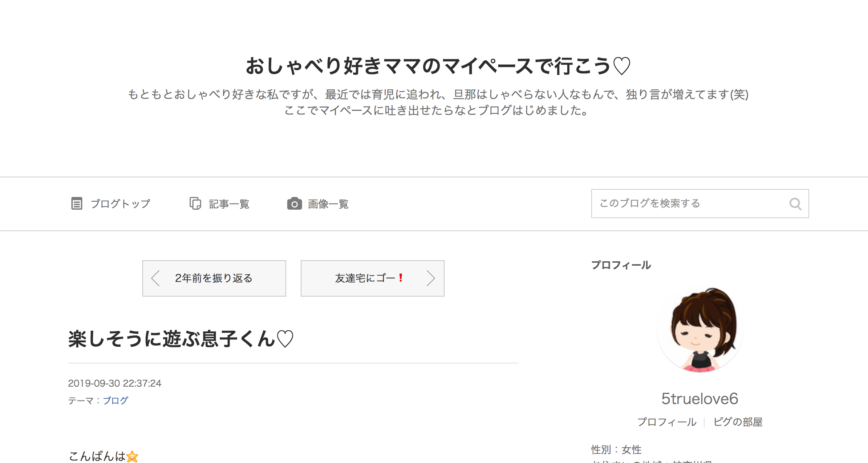The height and width of the screenshot is (463, 868).
Task: Open the 画像一覧 menu item
Action: [x=318, y=204]
